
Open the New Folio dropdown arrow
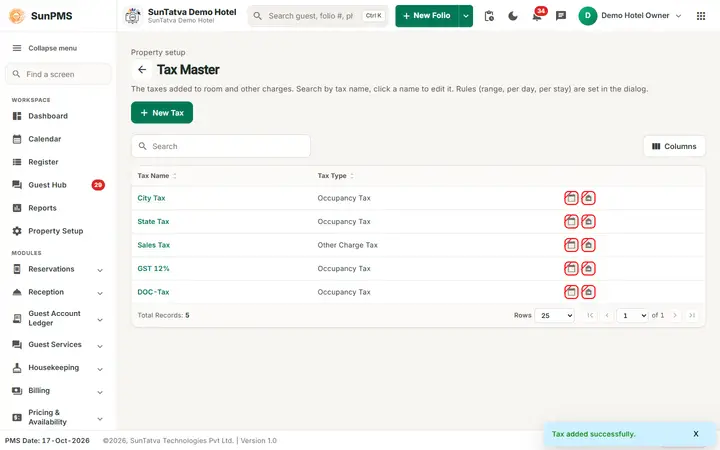[466, 16]
